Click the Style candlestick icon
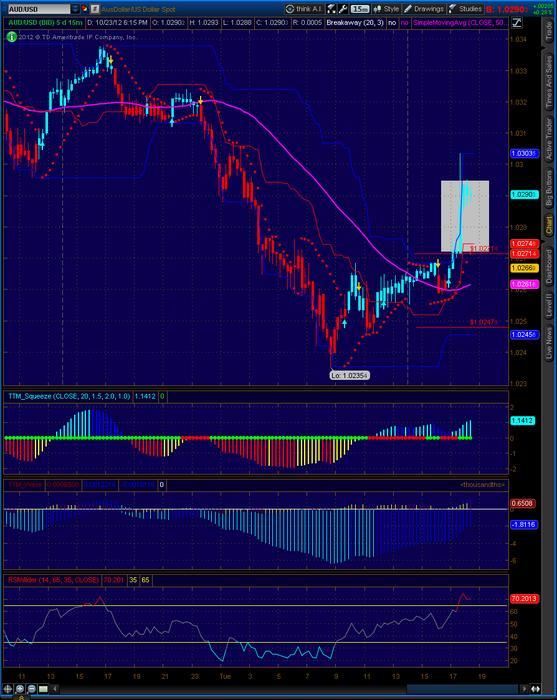 378,9
